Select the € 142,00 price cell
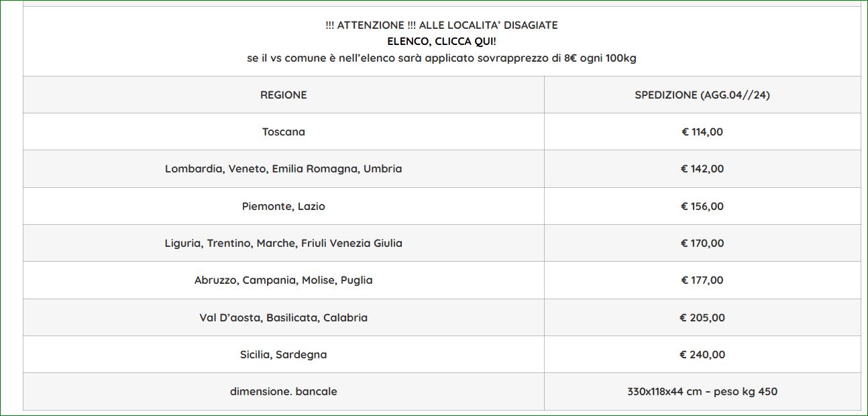This screenshot has width=868, height=416. click(702, 168)
